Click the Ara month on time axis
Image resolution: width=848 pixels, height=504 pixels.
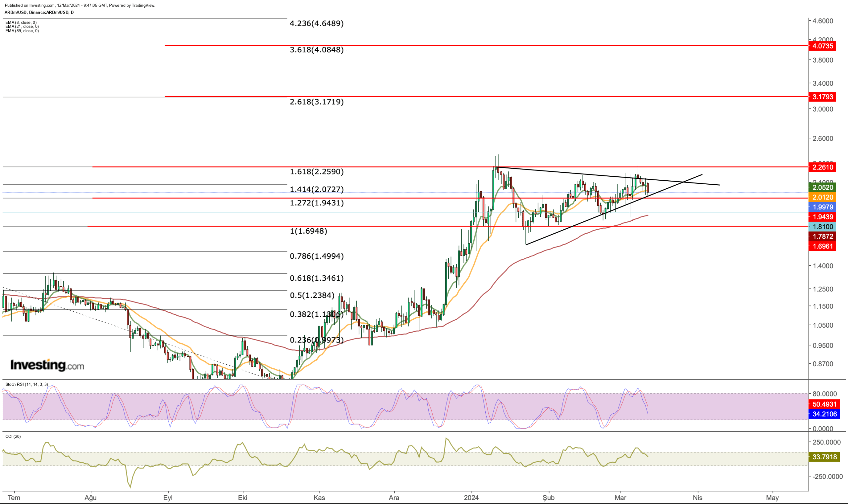pyautogui.click(x=394, y=498)
